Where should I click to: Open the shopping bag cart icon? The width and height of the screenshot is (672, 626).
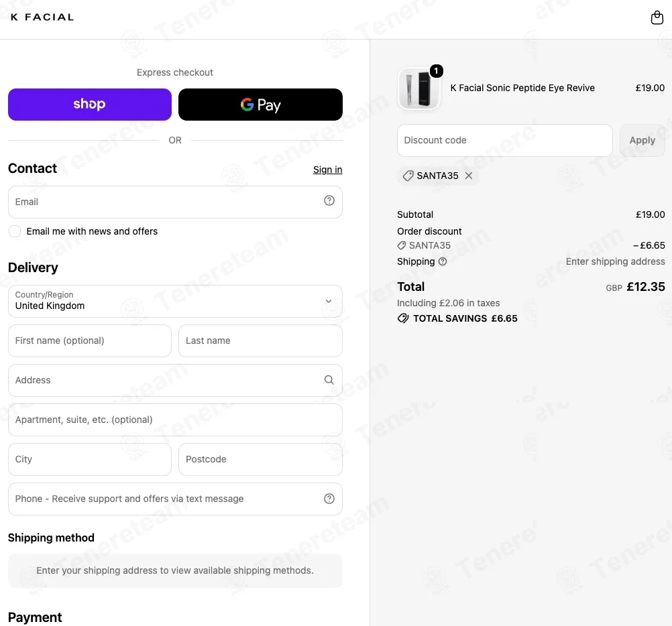657,17
